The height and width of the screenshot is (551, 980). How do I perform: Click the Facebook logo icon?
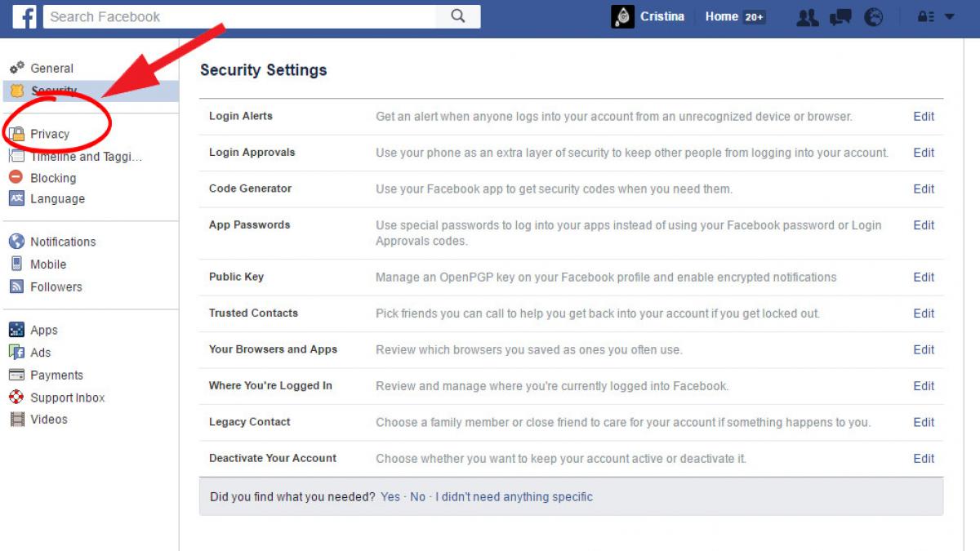(24, 16)
